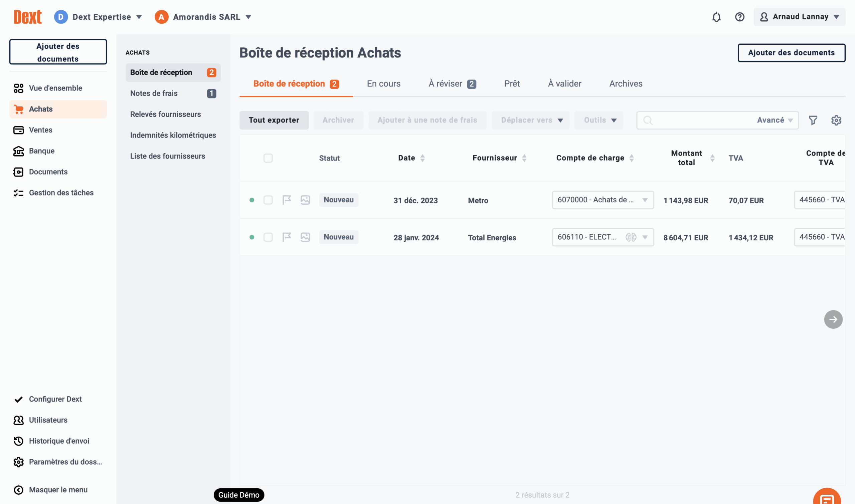Viewport: 855px width, 504px height.
Task: Click the Banque building icon
Action: 18,151
